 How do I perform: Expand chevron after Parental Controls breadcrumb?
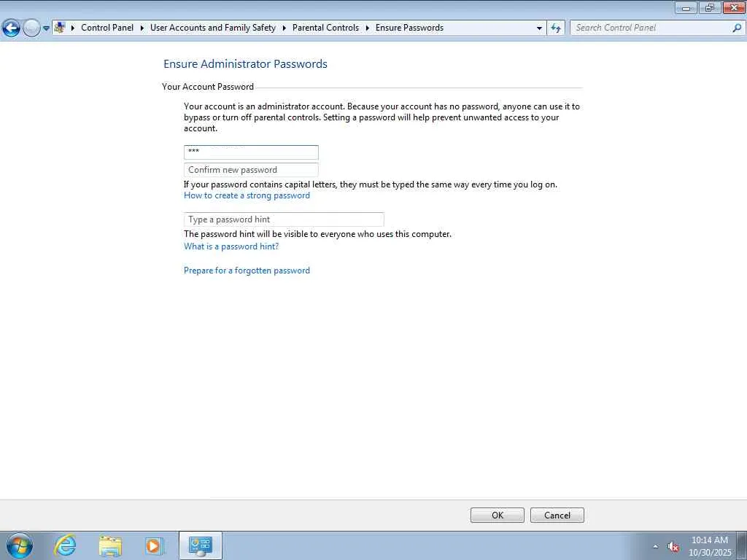click(x=368, y=28)
